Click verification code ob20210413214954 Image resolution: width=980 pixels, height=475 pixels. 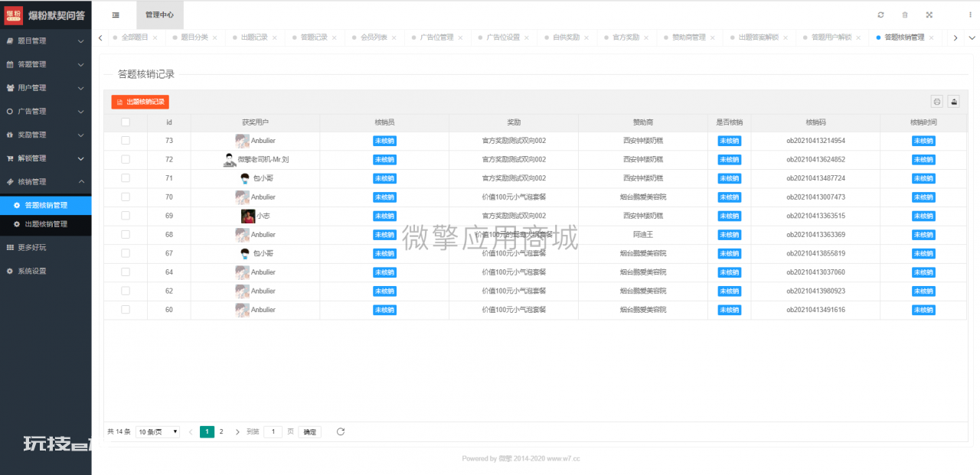pos(815,141)
